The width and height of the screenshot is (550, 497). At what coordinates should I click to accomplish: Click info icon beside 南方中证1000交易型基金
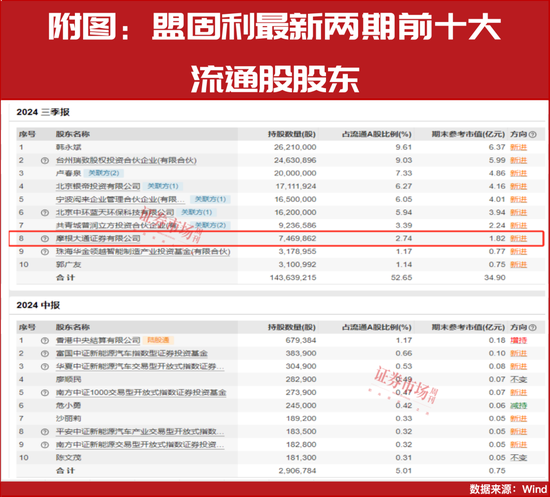click(45, 392)
